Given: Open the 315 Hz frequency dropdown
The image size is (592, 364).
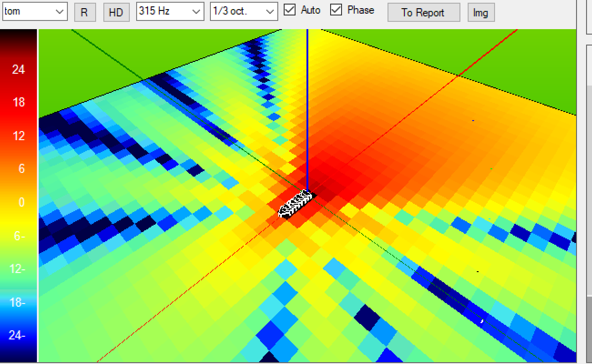Looking at the screenshot, I should (197, 11).
